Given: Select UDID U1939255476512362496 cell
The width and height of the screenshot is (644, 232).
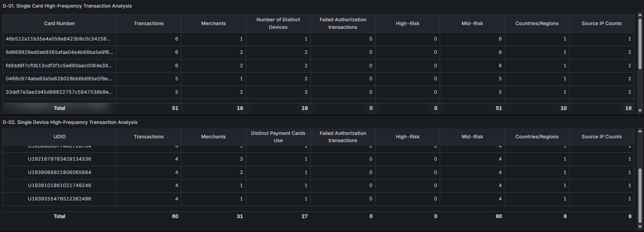Looking at the screenshot, I should click(59, 199).
